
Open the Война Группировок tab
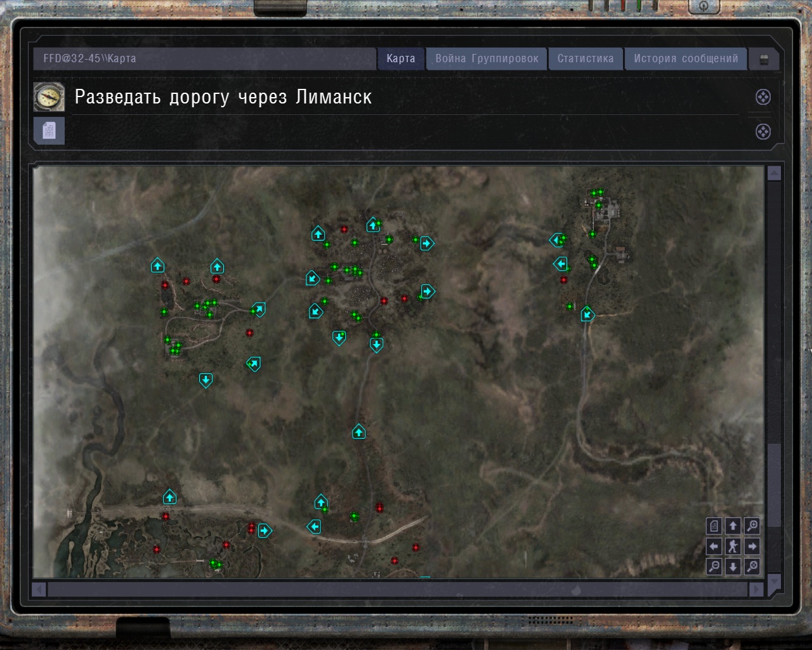click(487, 58)
